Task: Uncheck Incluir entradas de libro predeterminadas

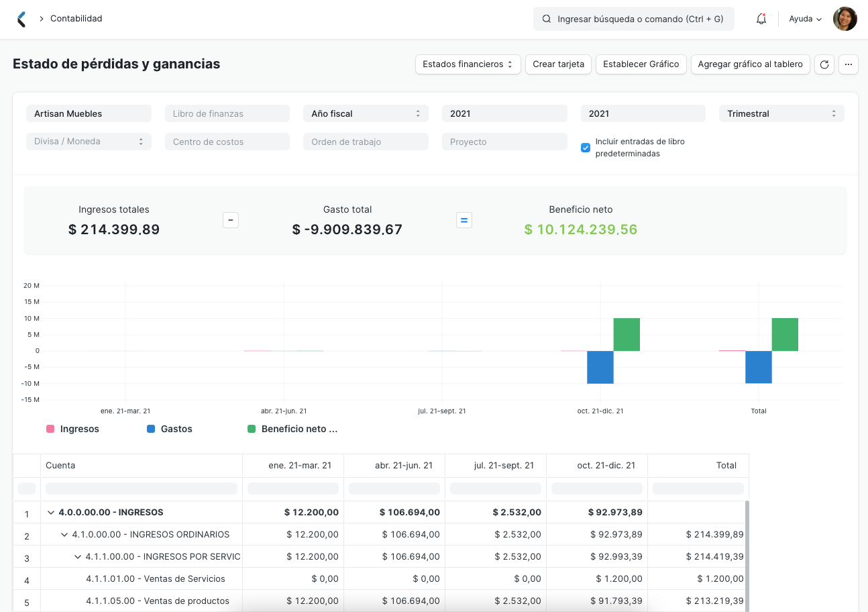Action: [x=585, y=147]
